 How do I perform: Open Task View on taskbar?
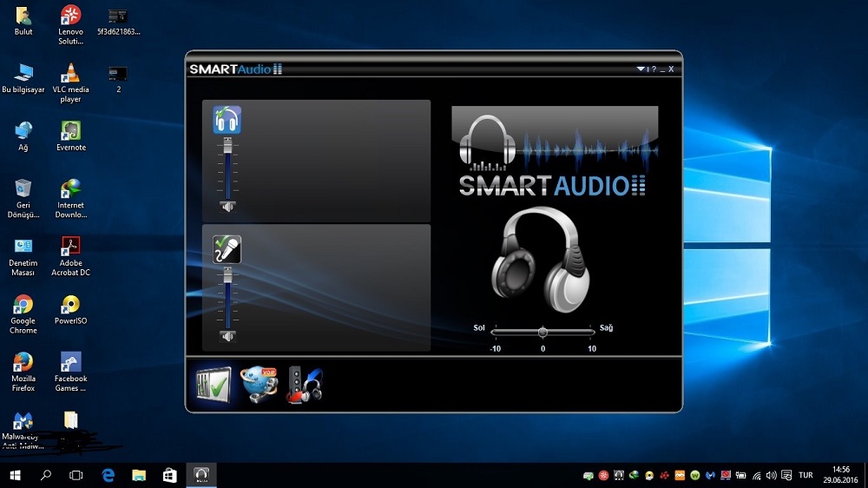click(x=76, y=475)
